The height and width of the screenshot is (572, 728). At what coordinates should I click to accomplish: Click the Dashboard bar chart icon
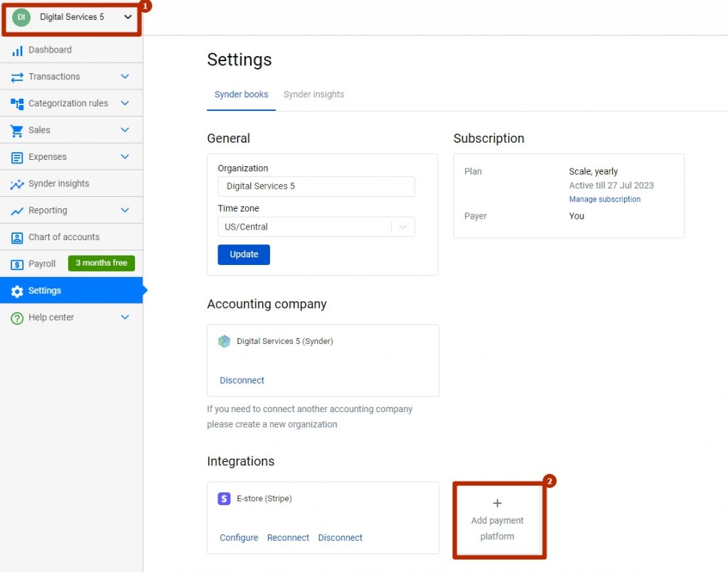tap(17, 50)
